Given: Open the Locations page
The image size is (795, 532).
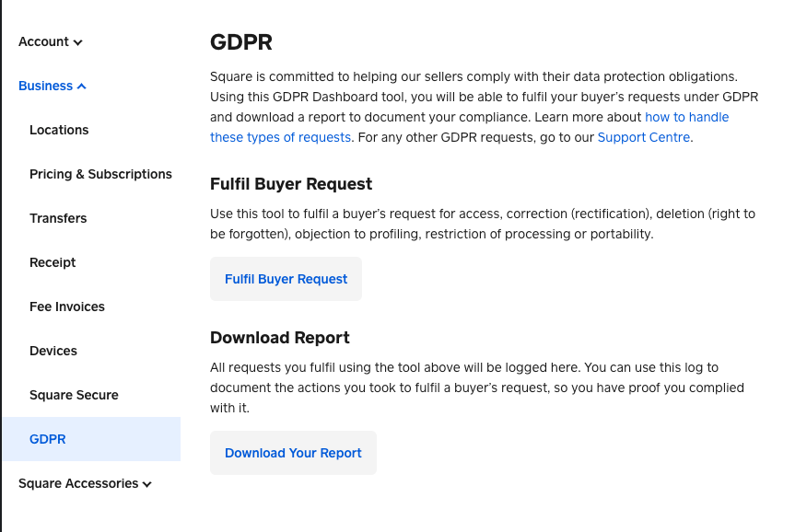Looking at the screenshot, I should 59,130.
